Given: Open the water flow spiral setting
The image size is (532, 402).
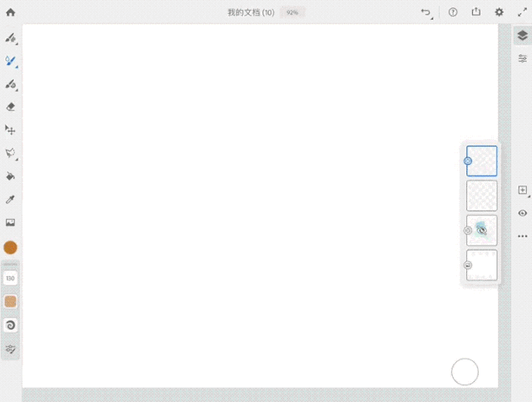Looking at the screenshot, I should (11, 325).
